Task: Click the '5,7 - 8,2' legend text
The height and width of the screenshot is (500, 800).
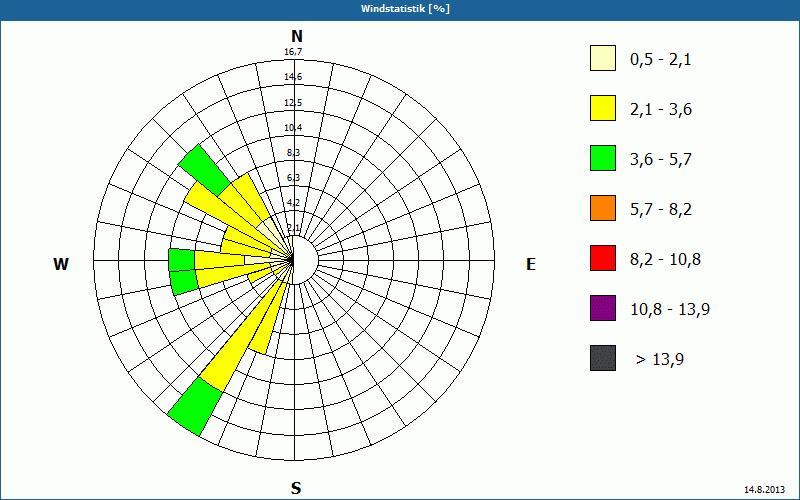Action: 661,210
